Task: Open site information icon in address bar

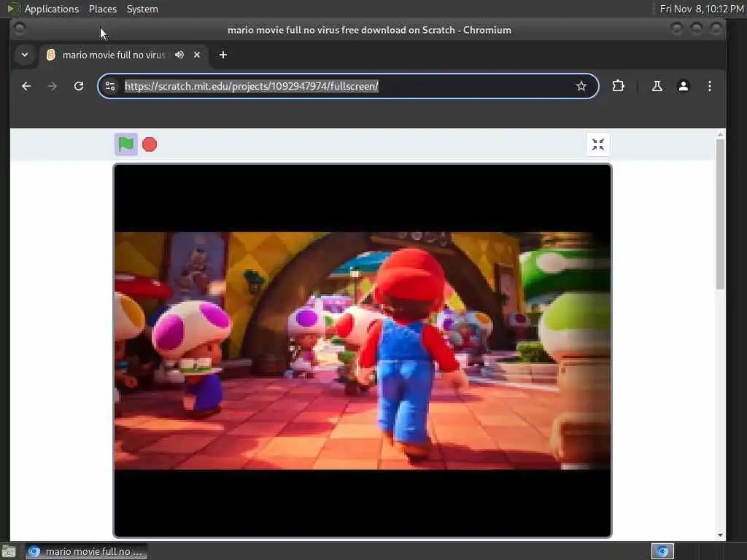Action: coord(110,86)
